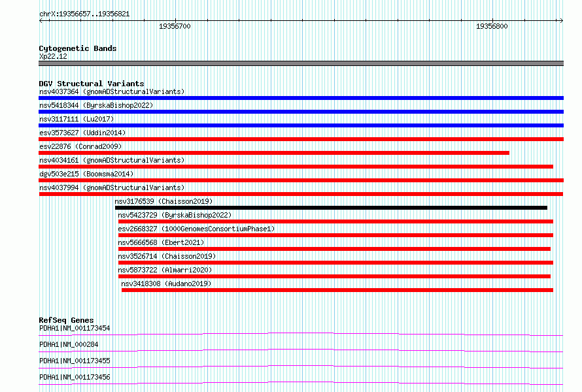Open variant nsv3117111 (Lu2017)

coord(77,119)
